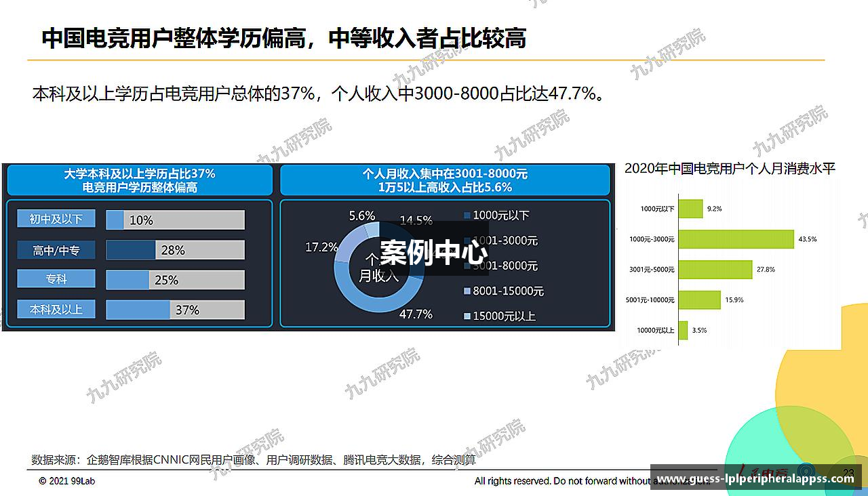The height and width of the screenshot is (496, 868).
Task: Click the green 3.5% consumption bar
Action: click(684, 331)
